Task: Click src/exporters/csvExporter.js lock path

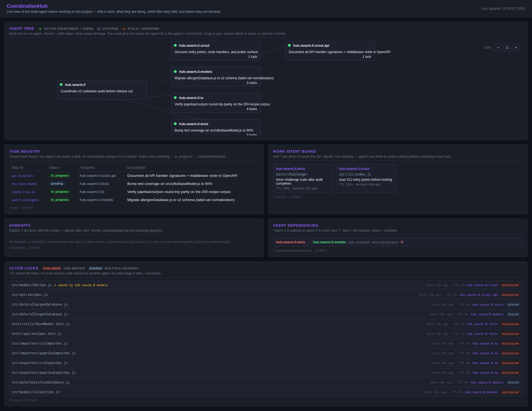Action: (x=40, y=363)
